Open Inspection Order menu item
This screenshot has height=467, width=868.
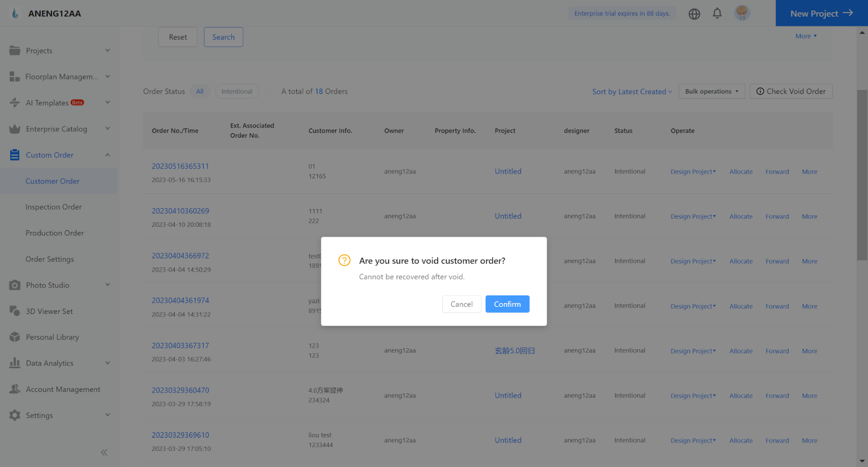pos(54,207)
